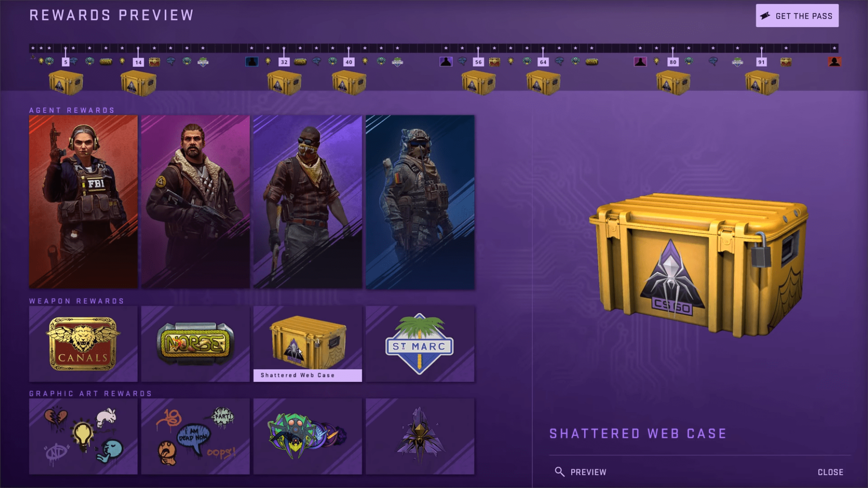Open the Canals collection reward

coord(83,344)
